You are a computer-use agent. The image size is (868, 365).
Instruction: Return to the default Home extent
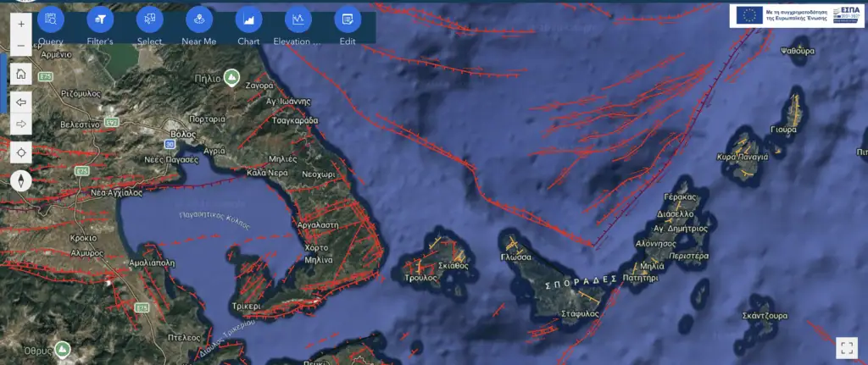(21, 74)
